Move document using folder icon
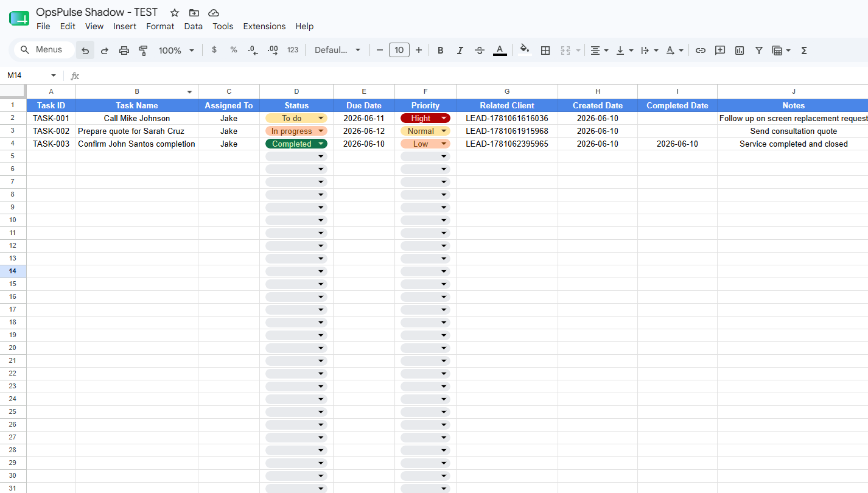This screenshot has width=868, height=493. click(194, 13)
